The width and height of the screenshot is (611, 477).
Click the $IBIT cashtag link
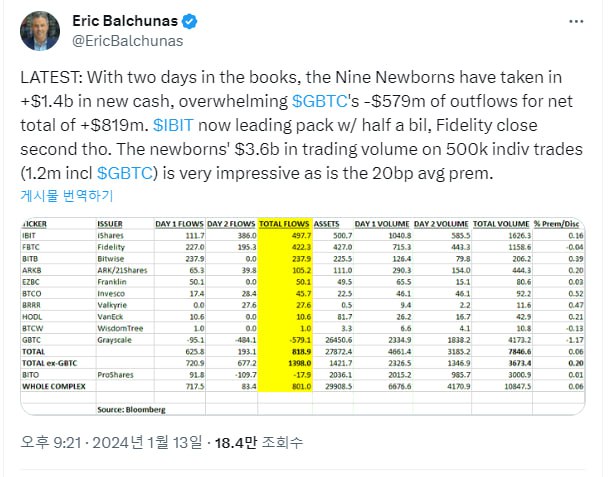coord(173,125)
